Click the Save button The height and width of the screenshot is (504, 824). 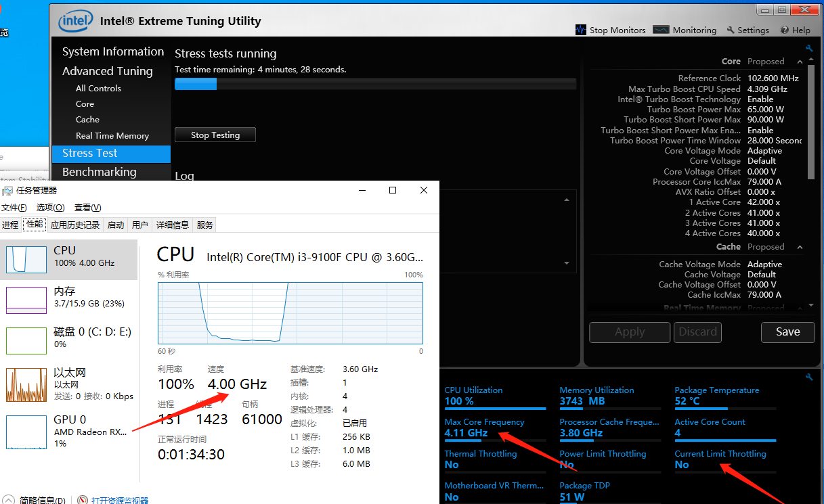pos(787,332)
